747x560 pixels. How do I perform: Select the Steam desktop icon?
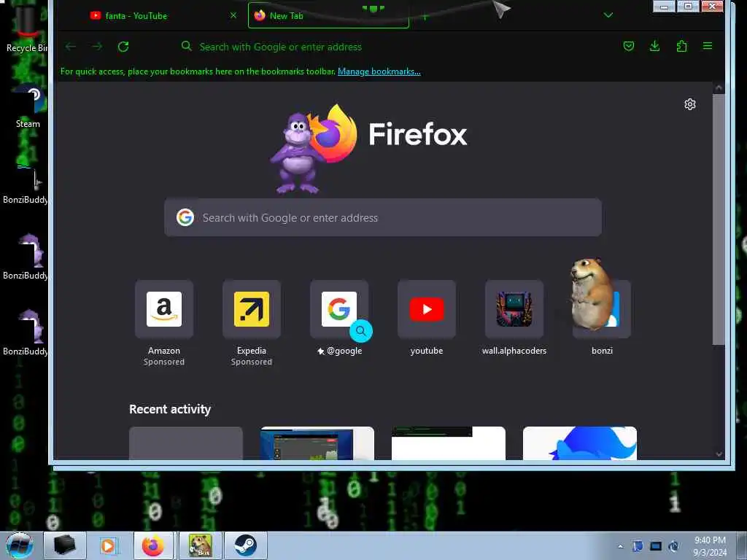(28, 107)
